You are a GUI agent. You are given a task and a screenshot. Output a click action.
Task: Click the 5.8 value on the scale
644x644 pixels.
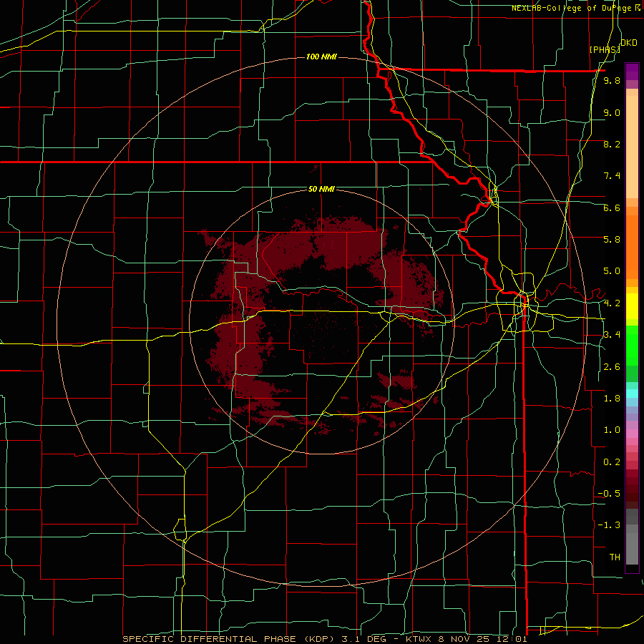click(612, 240)
